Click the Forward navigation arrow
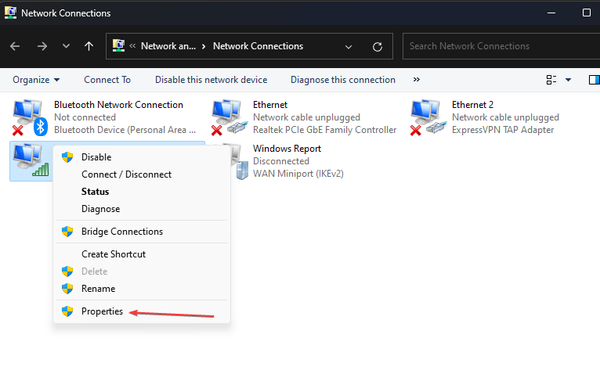Screen dimensions: 600x392 [42, 46]
